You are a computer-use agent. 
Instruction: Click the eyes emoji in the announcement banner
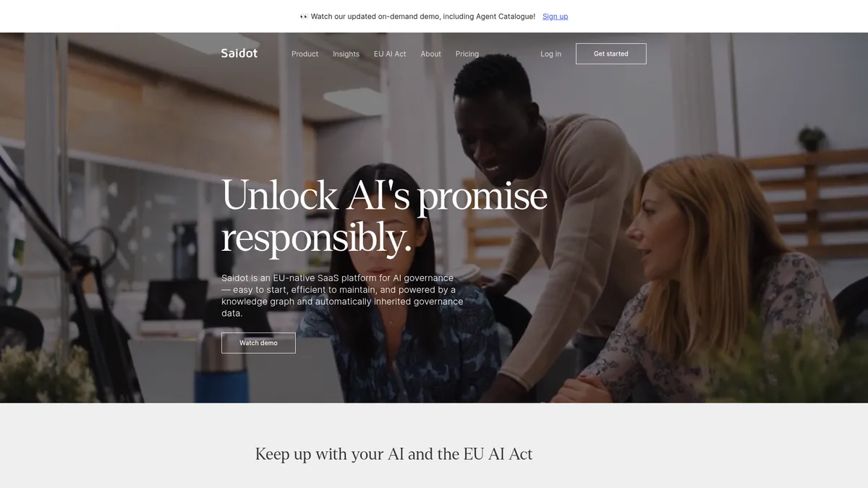pos(304,17)
